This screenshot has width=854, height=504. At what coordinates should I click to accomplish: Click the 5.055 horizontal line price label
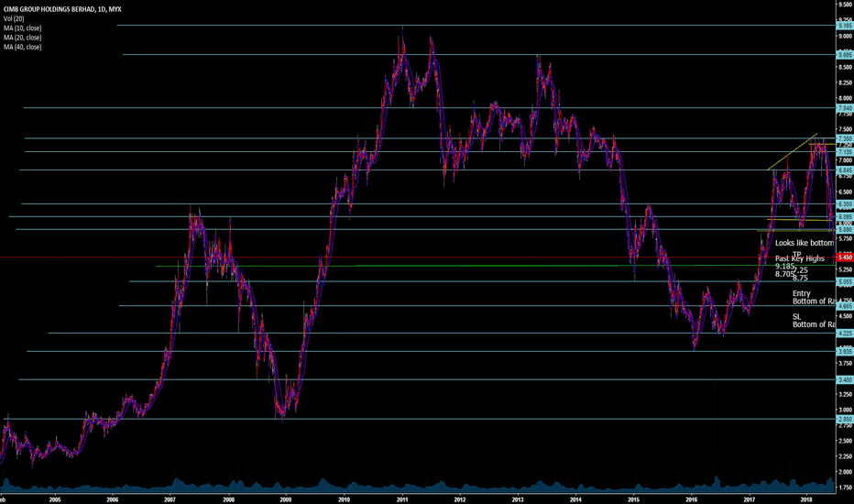[845, 282]
